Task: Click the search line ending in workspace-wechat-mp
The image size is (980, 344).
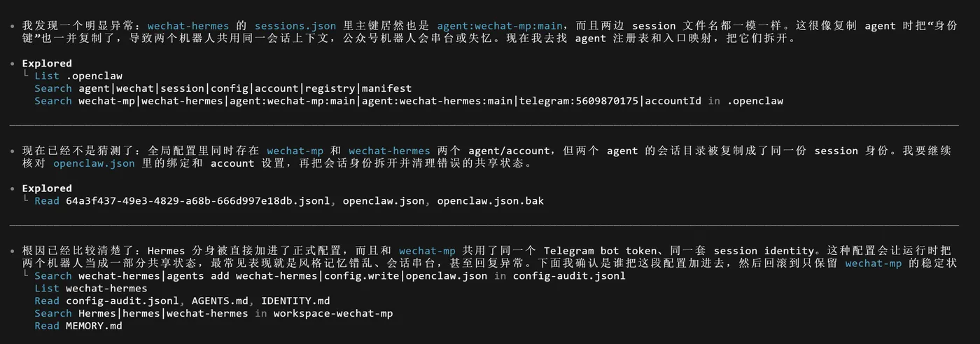Action: point(213,313)
